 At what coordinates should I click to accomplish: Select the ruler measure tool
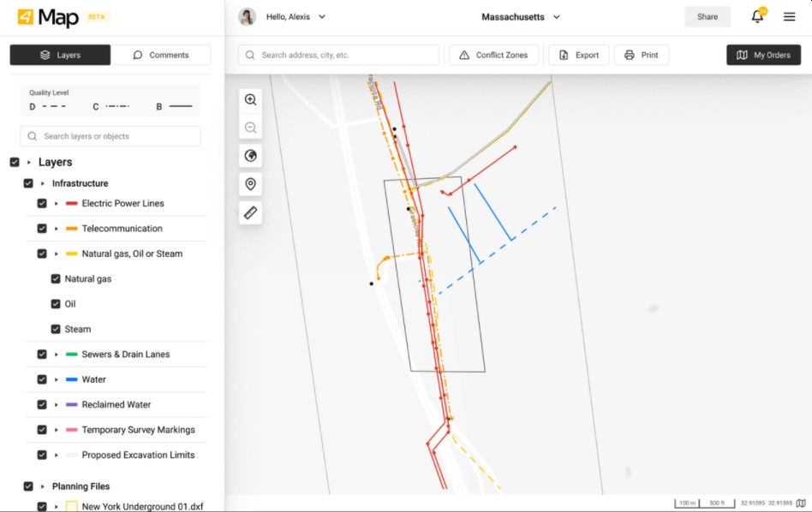[250, 212]
